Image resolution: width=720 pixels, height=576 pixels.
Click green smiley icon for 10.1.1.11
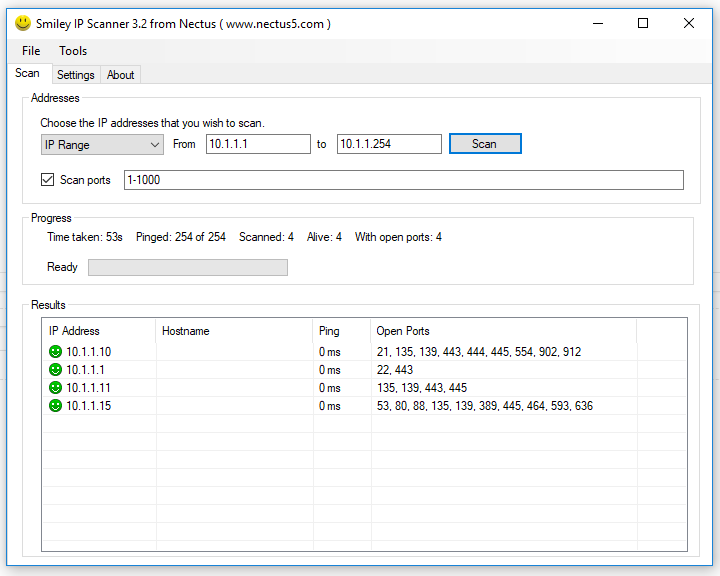55,388
